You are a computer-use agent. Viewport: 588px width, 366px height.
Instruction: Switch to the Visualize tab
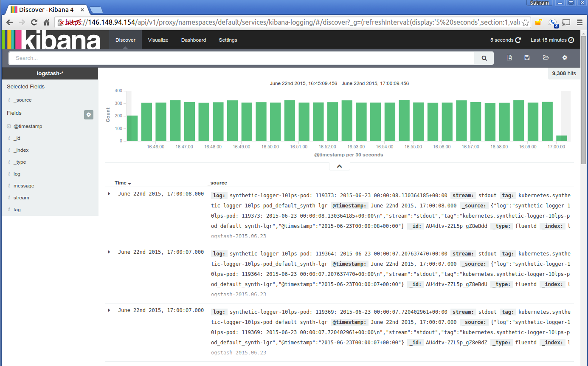pyautogui.click(x=158, y=40)
